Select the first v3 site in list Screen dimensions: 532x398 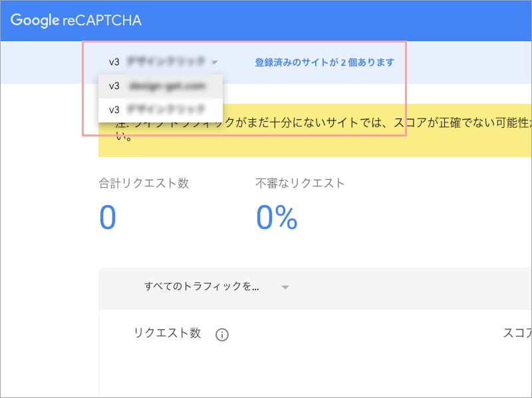tap(160, 86)
